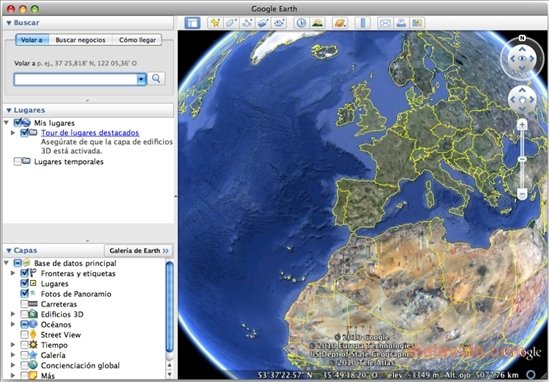
Task: Collapse the Buscar panel
Action: [x=9, y=23]
